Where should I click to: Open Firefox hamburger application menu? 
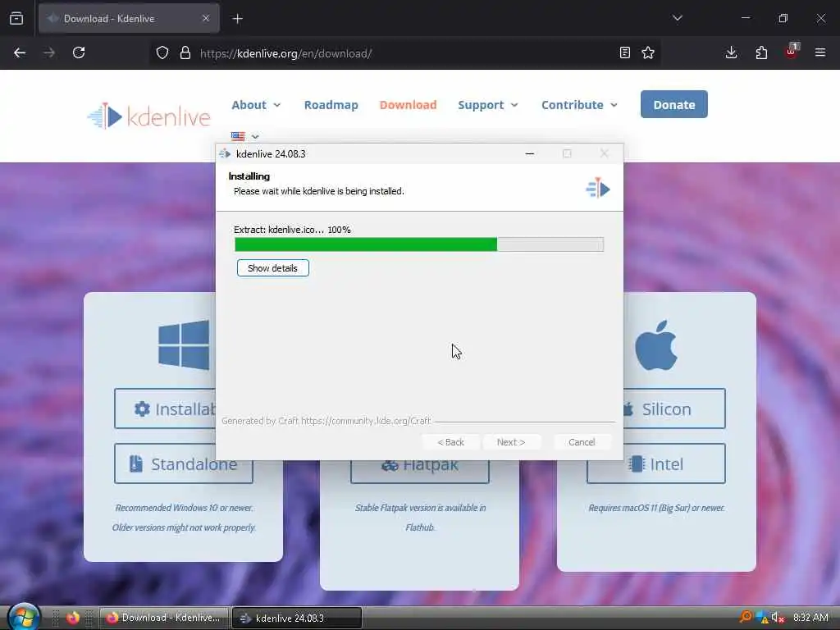[820, 52]
